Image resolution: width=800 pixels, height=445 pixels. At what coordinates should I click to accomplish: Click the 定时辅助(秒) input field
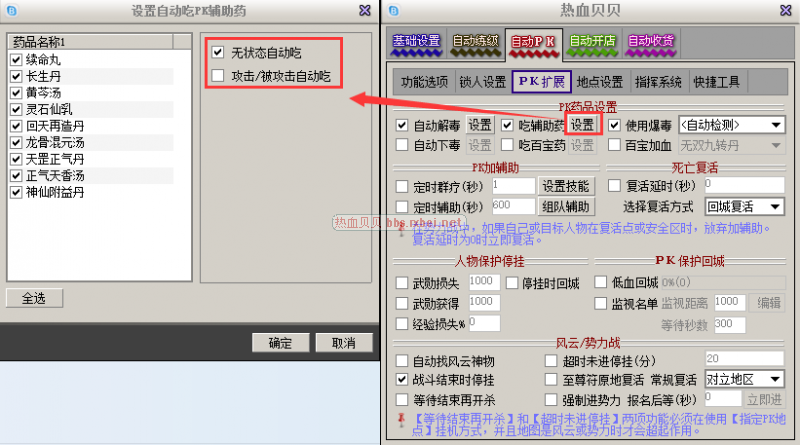tap(513, 206)
